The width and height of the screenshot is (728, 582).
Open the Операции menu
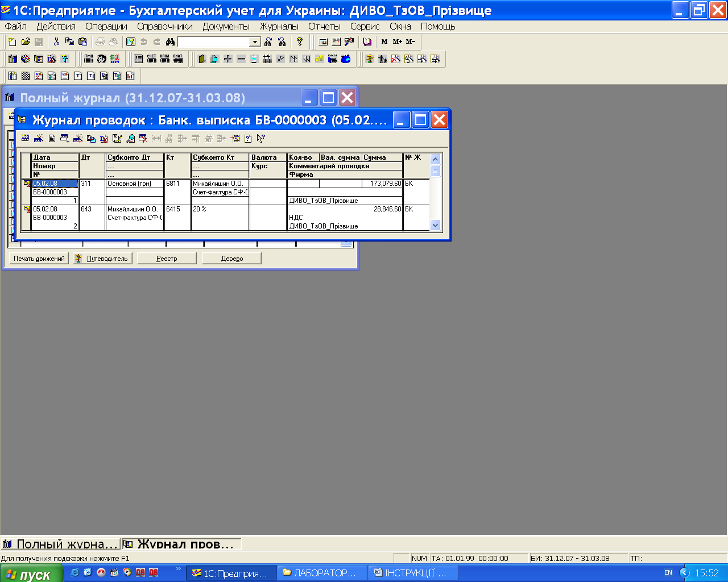[106, 26]
